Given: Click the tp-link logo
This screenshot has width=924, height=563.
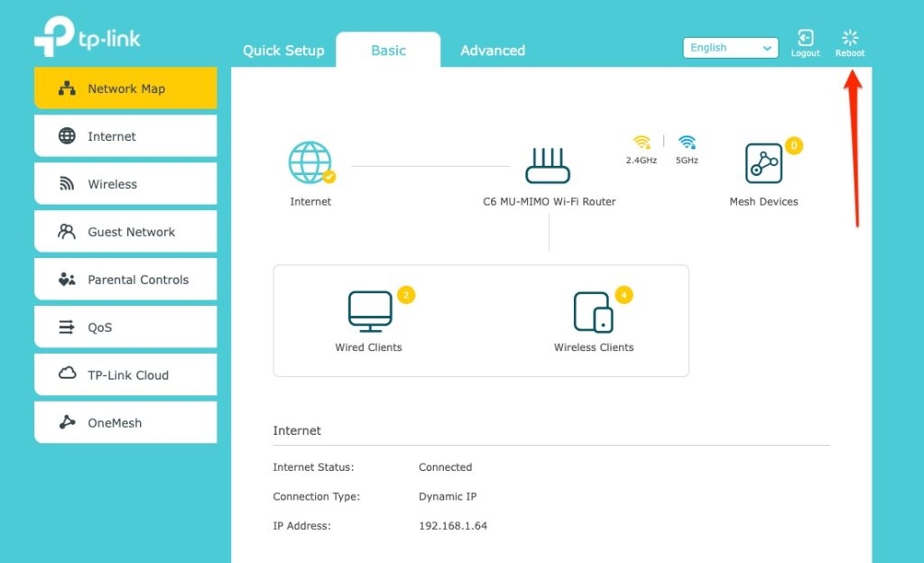Looking at the screenshot, I should [88, 36].
